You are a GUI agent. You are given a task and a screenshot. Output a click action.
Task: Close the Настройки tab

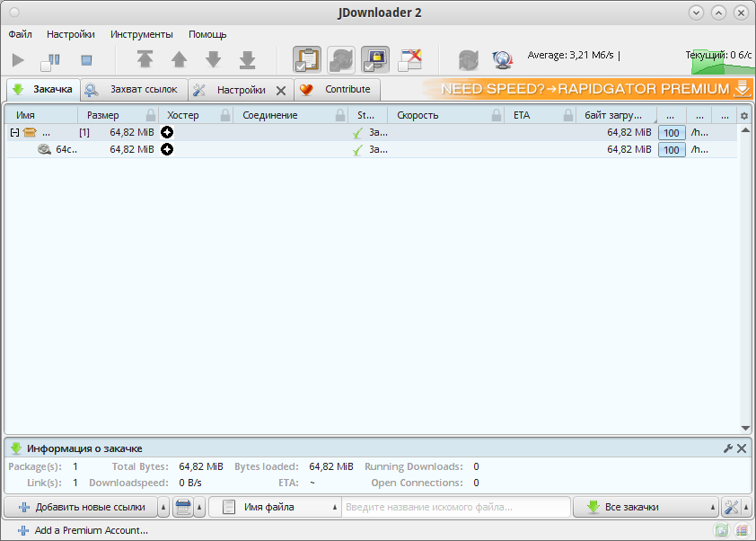[281, 90]
